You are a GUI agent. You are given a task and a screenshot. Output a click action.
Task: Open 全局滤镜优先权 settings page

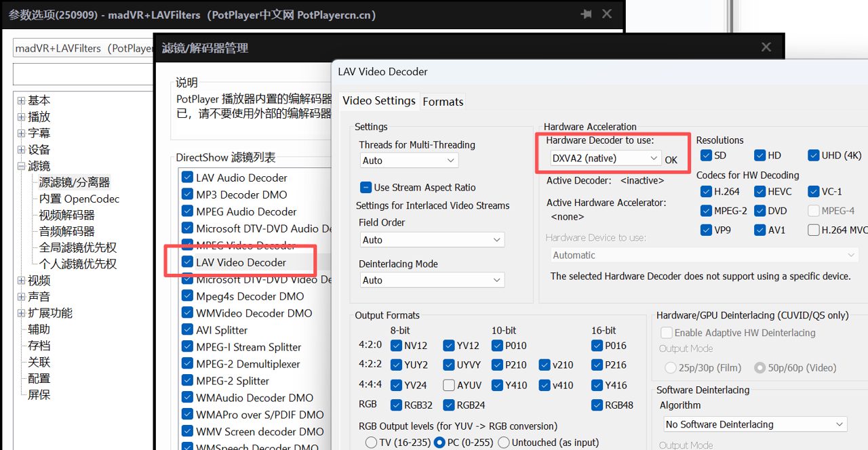click(77, 247)
